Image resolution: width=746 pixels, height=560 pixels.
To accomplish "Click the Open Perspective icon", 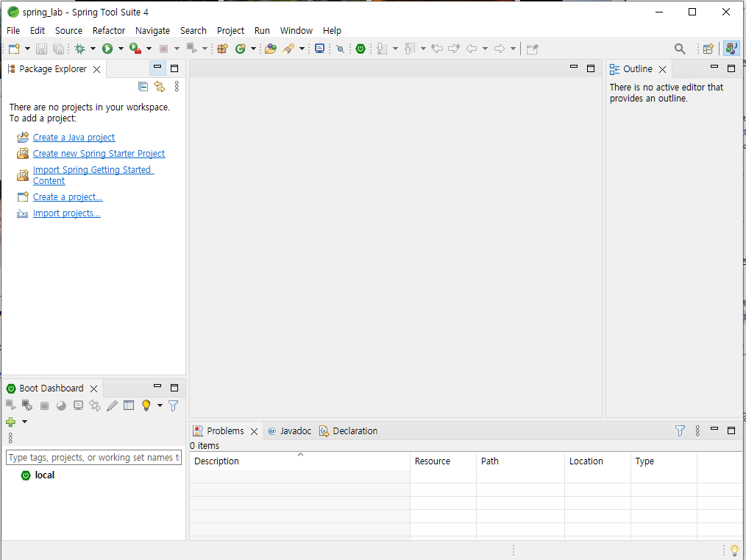I will click(x=708, y=49).
